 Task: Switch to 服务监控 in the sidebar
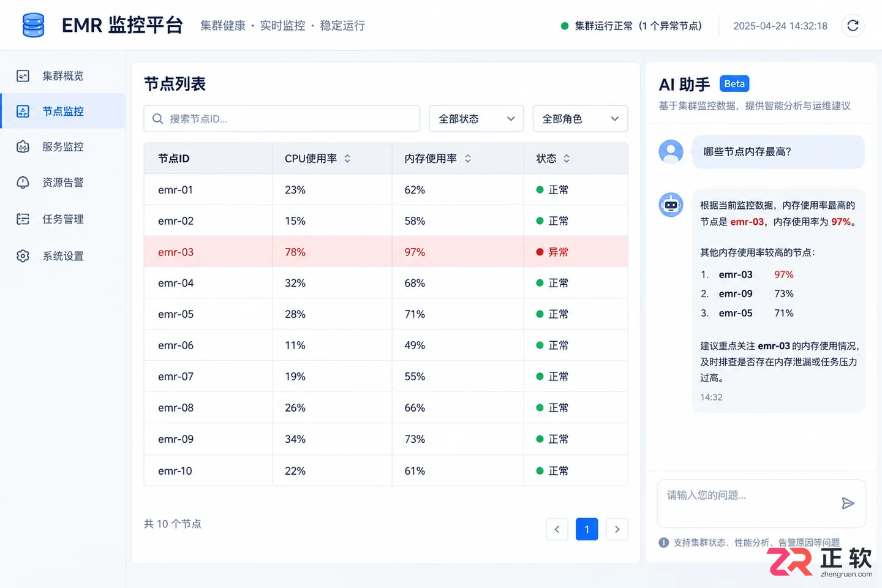click(62, 147)
